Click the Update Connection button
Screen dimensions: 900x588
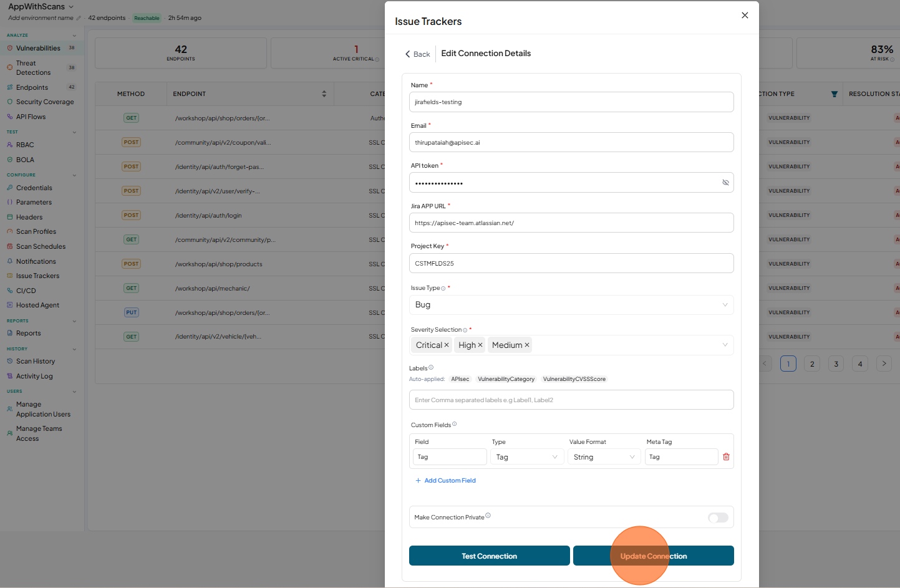[654, 556]
